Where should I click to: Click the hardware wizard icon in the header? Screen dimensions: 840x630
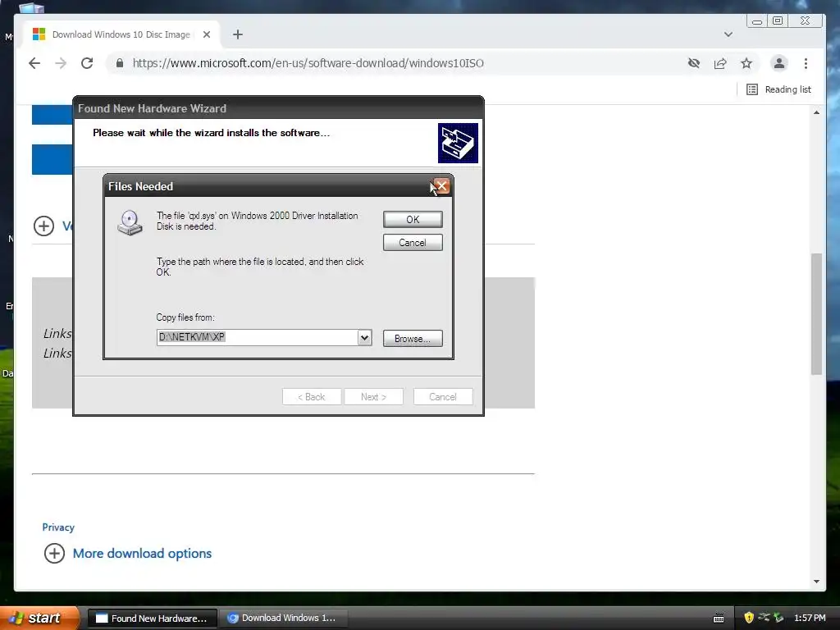458,143
